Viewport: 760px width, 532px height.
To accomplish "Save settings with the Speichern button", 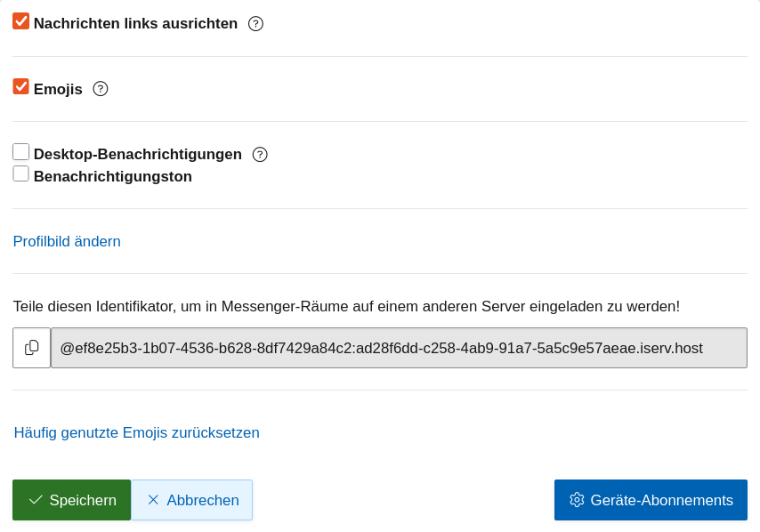I will tap(72, 500).
